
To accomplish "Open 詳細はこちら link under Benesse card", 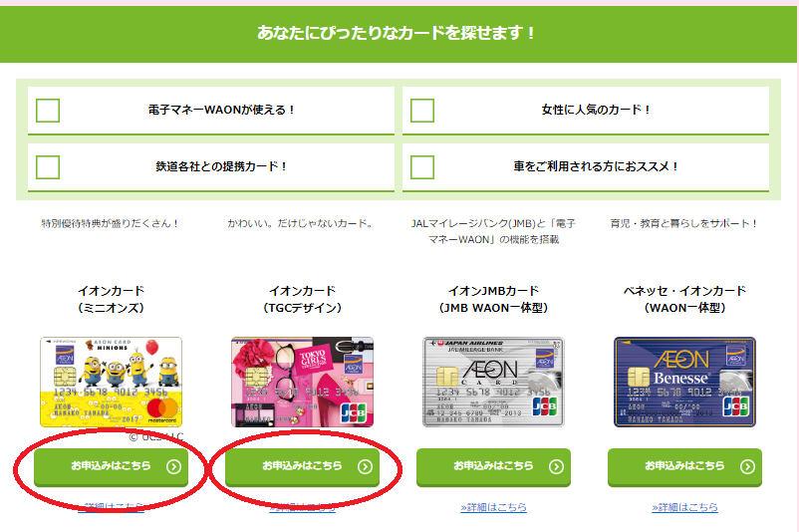I will 684,507.
